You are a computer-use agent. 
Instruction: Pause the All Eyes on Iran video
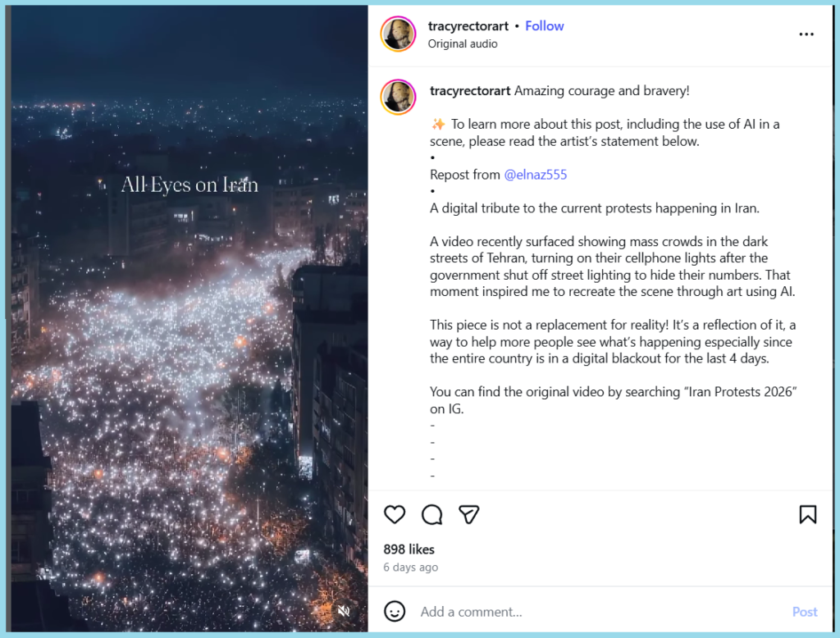[x=189, y=375]
